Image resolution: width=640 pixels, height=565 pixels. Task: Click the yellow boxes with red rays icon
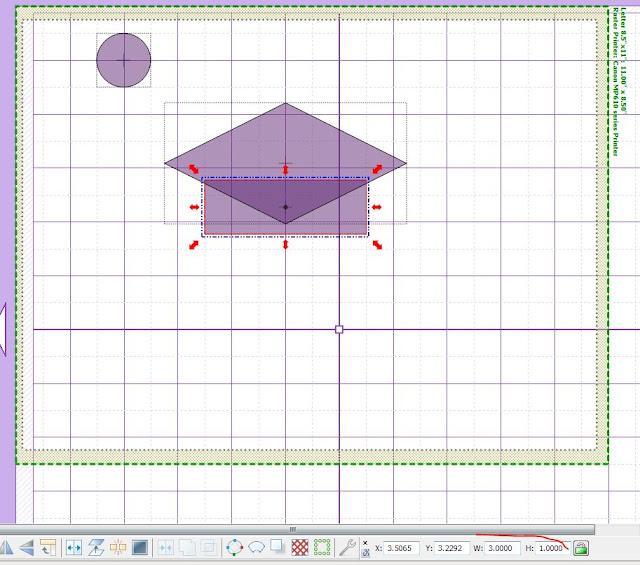click(118, 547)
